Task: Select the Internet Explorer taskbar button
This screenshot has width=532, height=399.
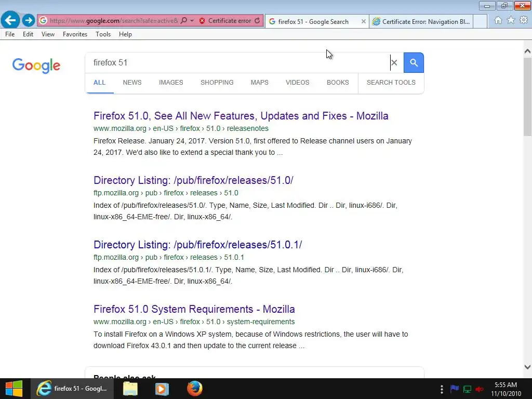Action: 73,389
